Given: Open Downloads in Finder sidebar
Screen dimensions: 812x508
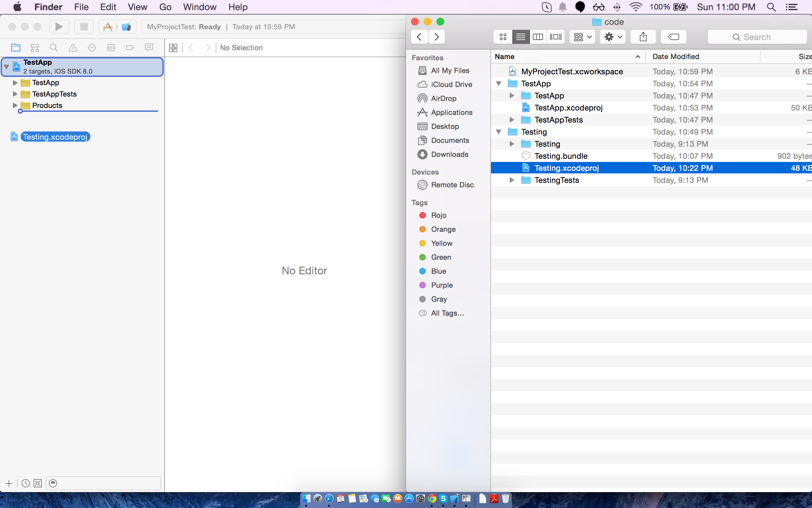Looking at the screenshot, I should [x=442, y=155].
